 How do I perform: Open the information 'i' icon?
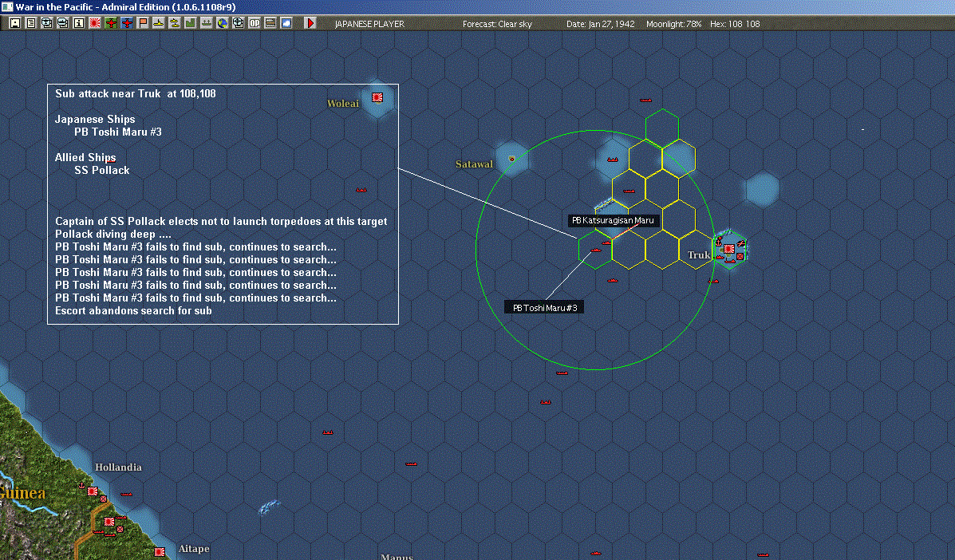(x=78, y=23)
